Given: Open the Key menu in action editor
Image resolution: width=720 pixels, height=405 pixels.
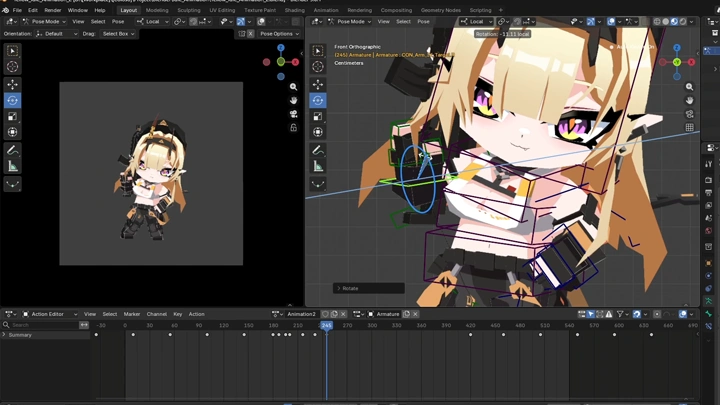Looking at the screenshot, I should click(178, 314).
